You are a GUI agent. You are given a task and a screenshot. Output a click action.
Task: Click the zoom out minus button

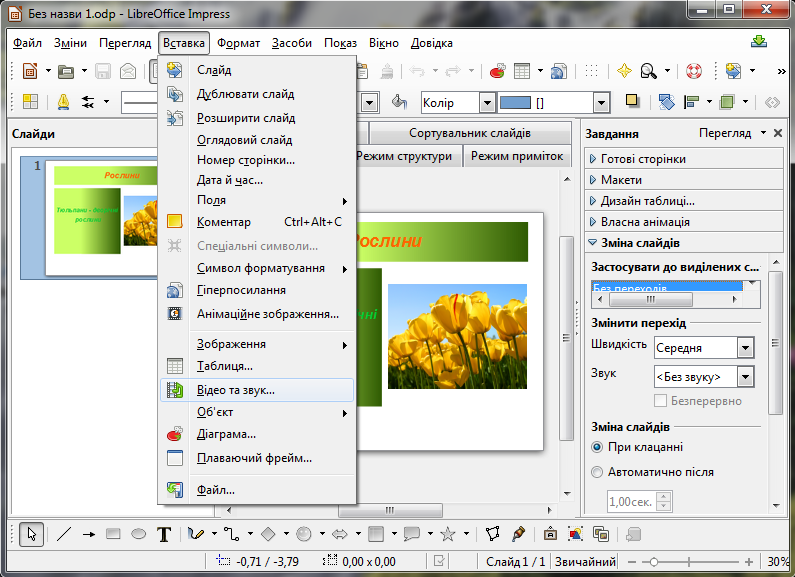click(632, 562)
